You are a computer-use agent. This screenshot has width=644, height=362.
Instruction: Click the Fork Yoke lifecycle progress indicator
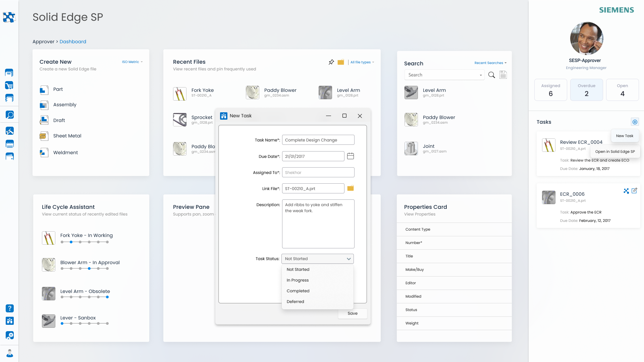(85, 242)
